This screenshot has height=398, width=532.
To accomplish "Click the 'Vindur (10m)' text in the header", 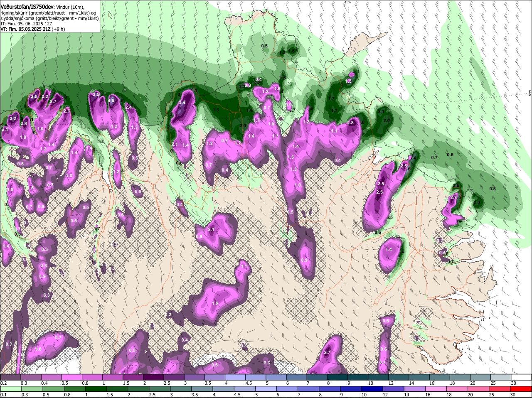I will [71, 7].
